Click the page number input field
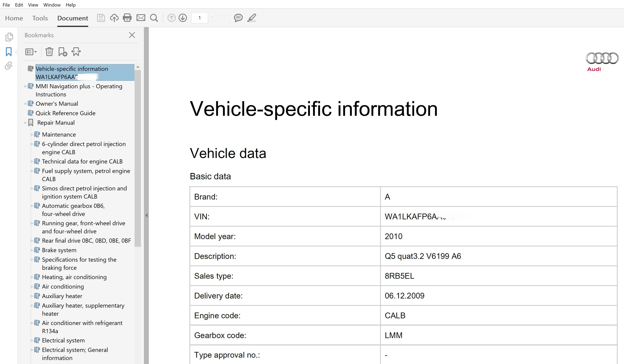The height and width of the screenshot is (364, 624). click(x=199, y=18)
